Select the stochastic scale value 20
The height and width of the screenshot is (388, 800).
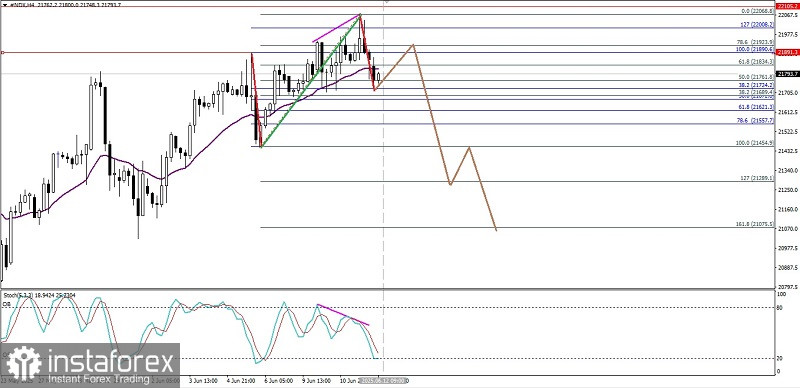(779, 358)
